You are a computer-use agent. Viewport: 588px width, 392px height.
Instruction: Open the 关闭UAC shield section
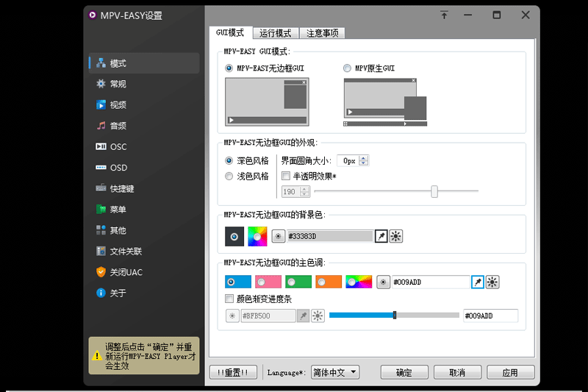(x=144, y=272)
